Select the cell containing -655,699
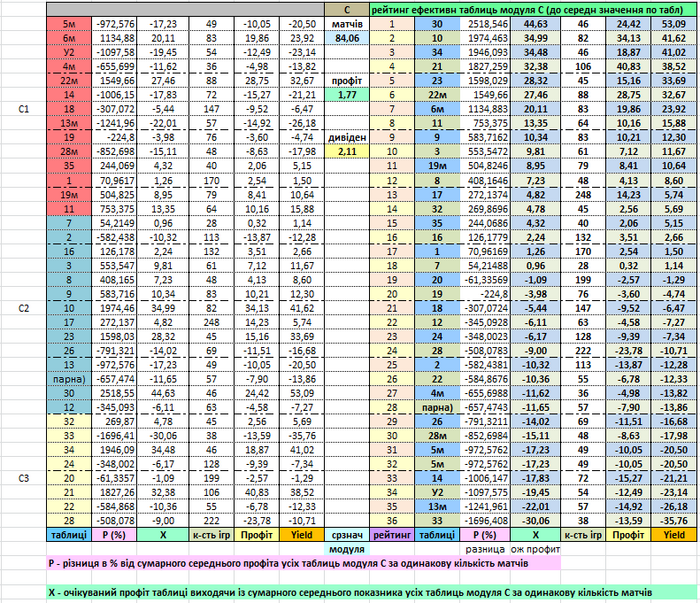The width and height of the screenshot is (700, 603). tap(114, 67)
